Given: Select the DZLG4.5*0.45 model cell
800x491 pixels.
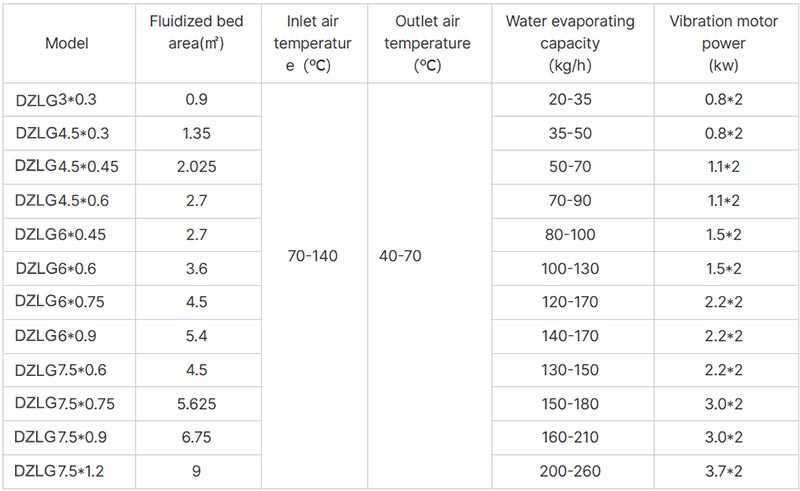Looking at the screenshot, I should 67,166.
